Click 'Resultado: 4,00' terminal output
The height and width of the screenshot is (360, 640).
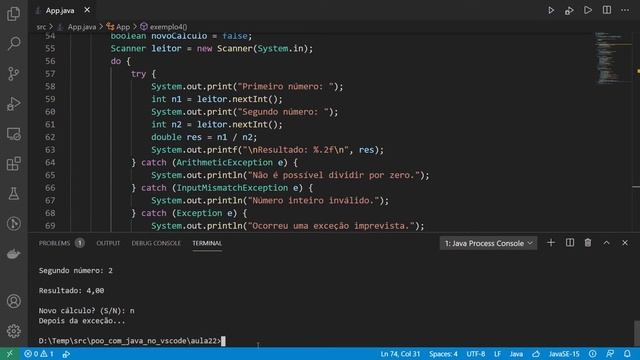pos(71,291)
